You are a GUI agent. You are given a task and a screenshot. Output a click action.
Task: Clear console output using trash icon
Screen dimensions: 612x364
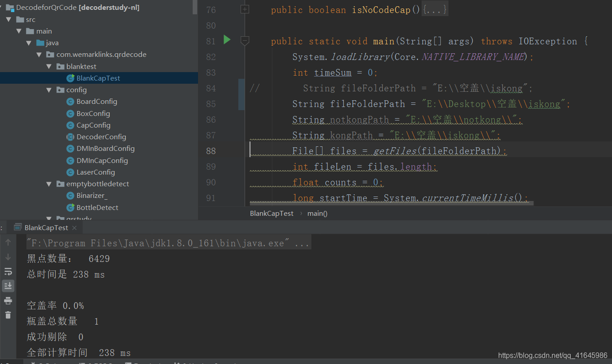tap(8, 315)
